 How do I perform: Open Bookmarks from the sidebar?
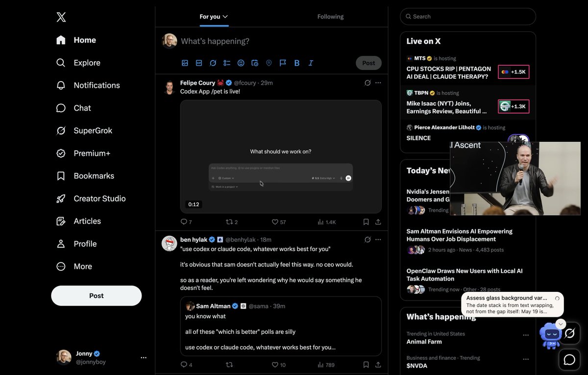click(85, 176)
